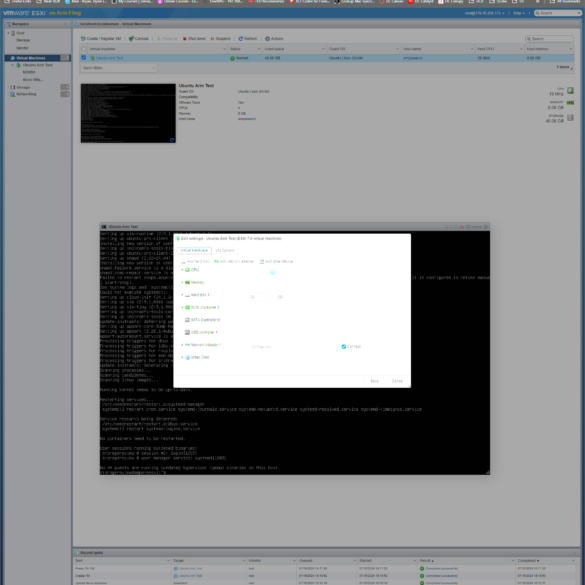Select Networking in the Navigator
The image size is (585, 585).
coord(26,94)
